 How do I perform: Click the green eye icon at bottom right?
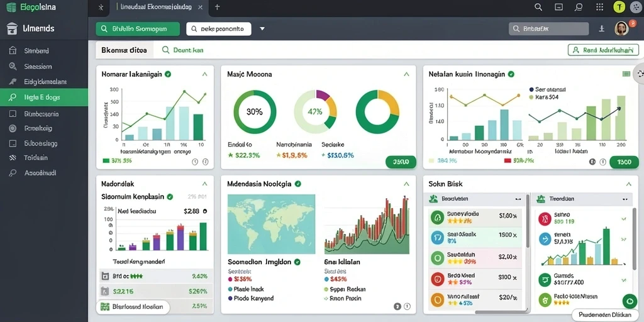[630, 301]
